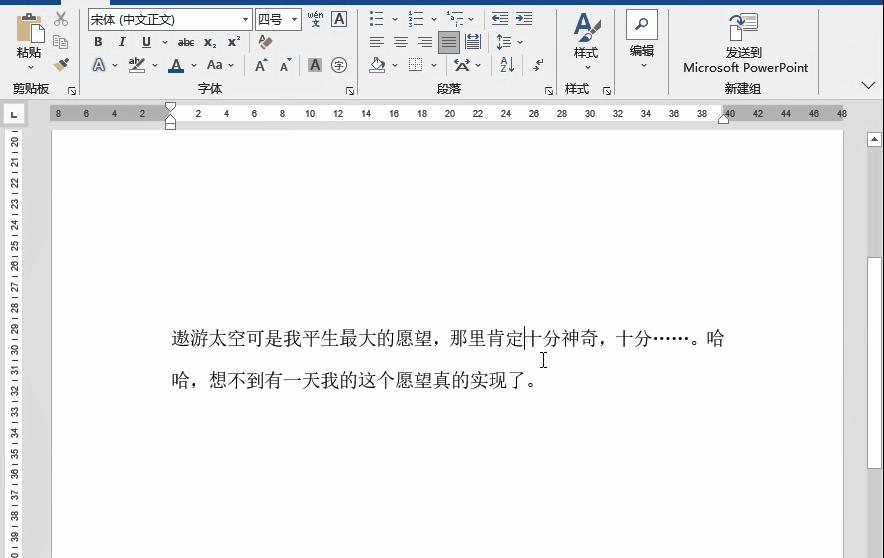This screenshot has width=884, height=558.
Task: Open the Styles pane launcher
Action: (x=607, y=90)
